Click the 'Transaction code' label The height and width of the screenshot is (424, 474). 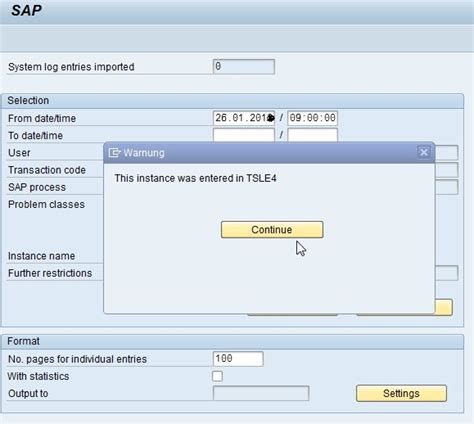pos(47,170)
